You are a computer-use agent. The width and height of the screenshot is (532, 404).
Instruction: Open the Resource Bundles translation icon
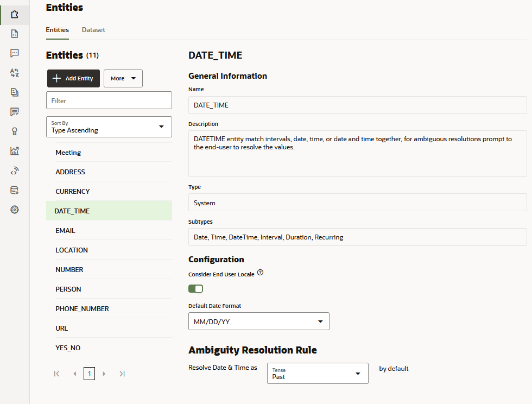point(15,72)
